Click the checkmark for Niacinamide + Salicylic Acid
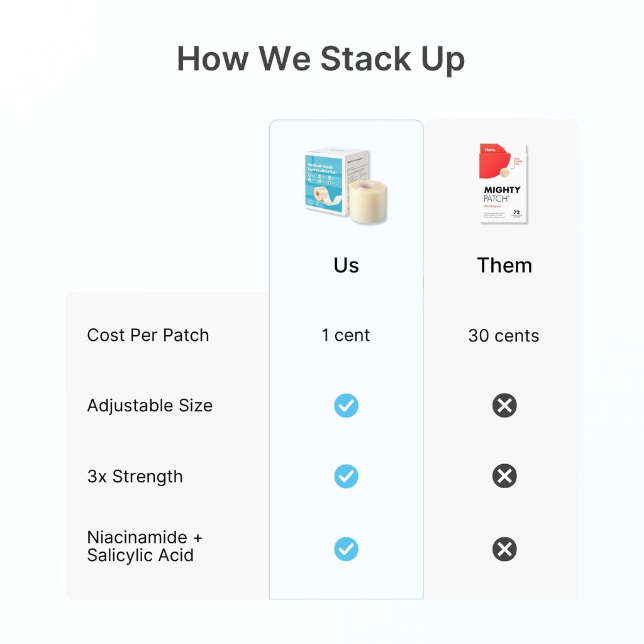The height and width of the screenshot is (644, 644). tap(346, 549)
